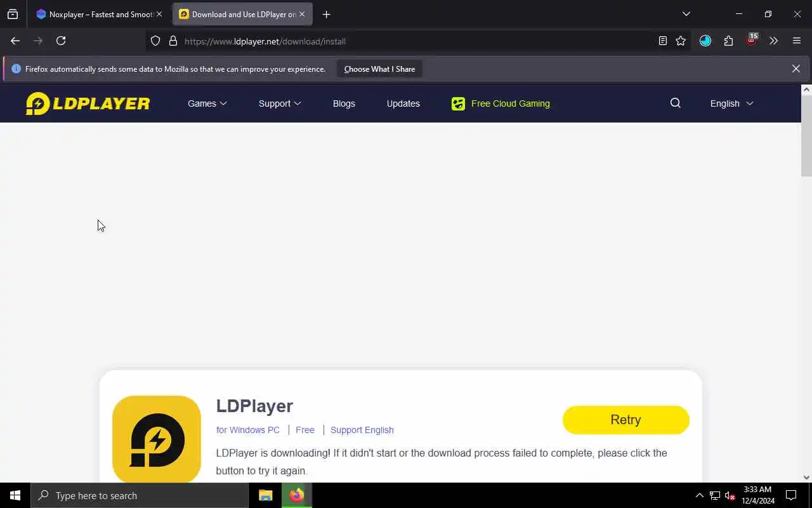
Task: Click the site padlock security icon
Action: click(173, 41)
